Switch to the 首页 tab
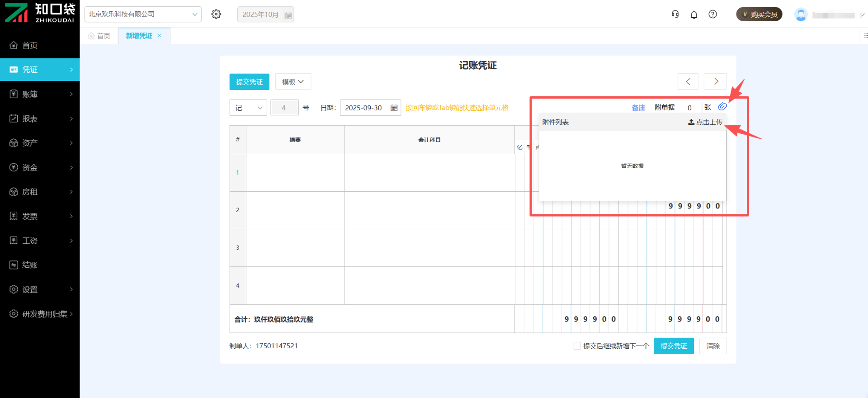This screenshot has height=398, width=868. coord(99,36)
